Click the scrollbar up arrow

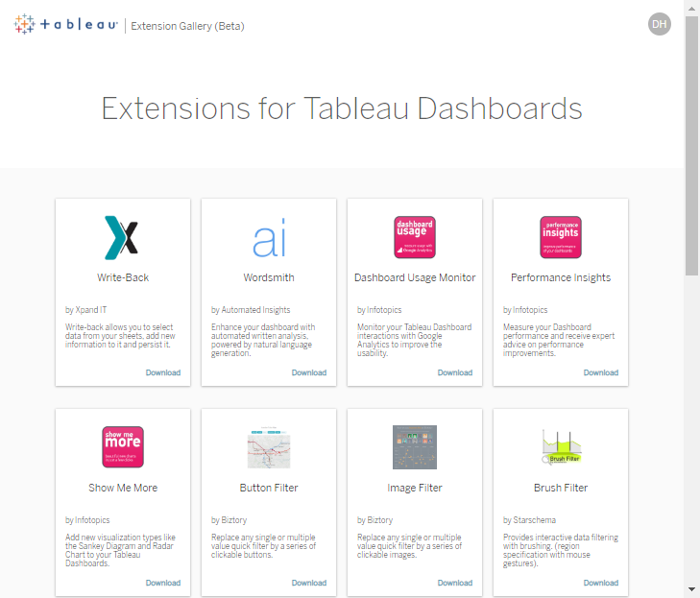(x=692, y=8)
